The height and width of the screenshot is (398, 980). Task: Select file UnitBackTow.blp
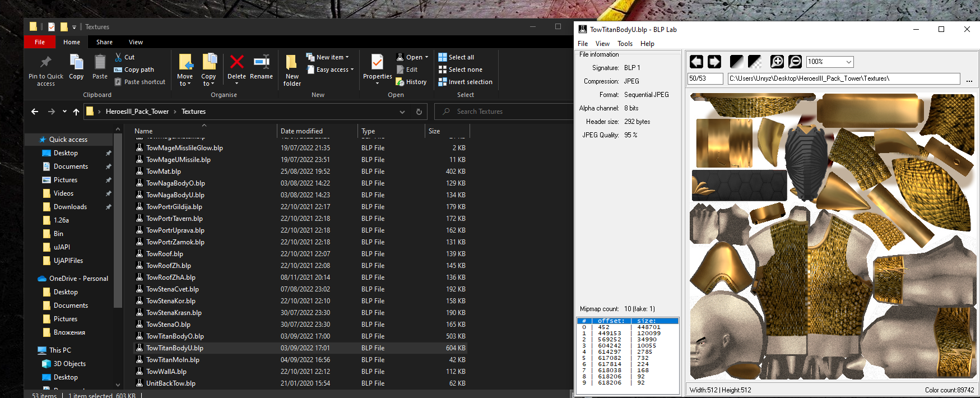[x=171, y=383]
